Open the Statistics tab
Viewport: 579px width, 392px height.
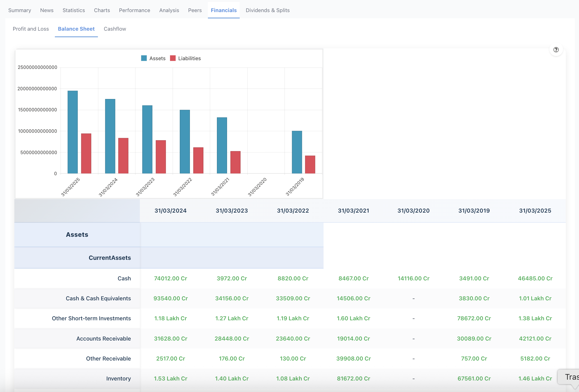point(74,10)
